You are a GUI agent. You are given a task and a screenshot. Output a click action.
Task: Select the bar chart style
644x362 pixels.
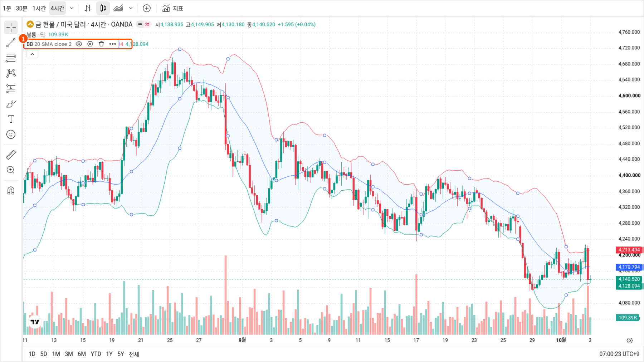point(88,8)
